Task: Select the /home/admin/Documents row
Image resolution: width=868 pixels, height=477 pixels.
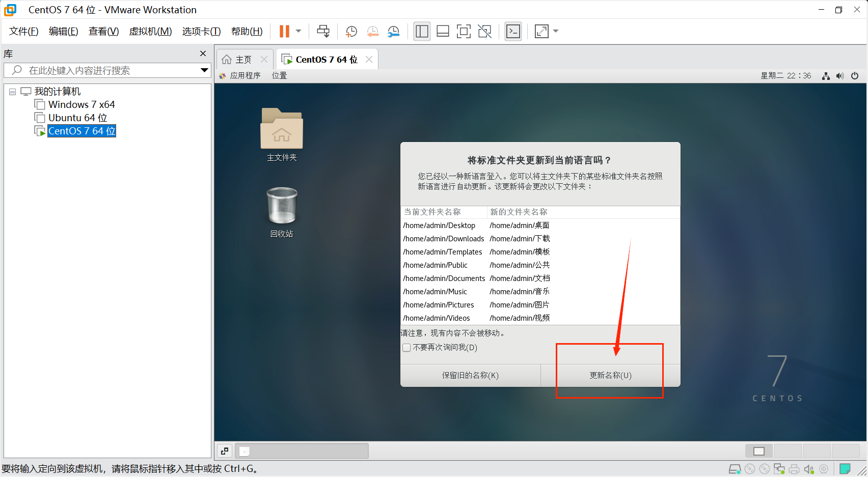Action: pyautogui.click(x=540, y=278)
